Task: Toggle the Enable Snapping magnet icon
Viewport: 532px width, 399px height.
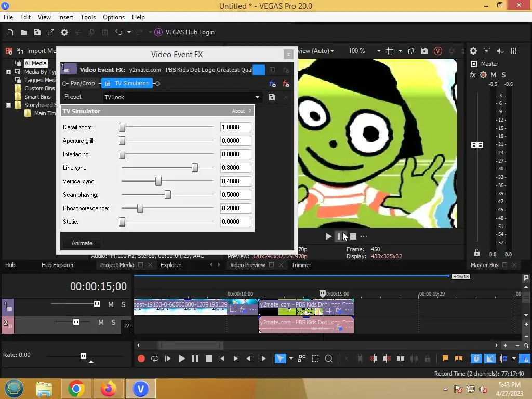Action: [x=476, y=358]
